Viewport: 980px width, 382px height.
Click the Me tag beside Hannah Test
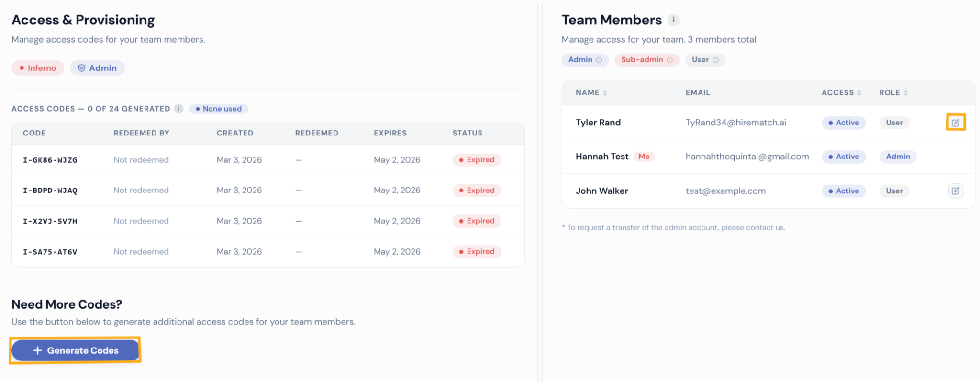pyautogui.click(x=644, y=157)
